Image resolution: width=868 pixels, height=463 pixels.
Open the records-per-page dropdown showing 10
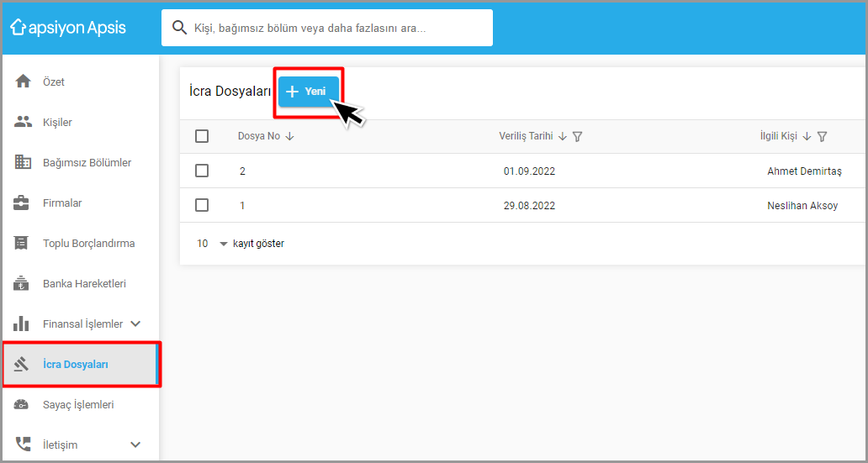point(212,244)
